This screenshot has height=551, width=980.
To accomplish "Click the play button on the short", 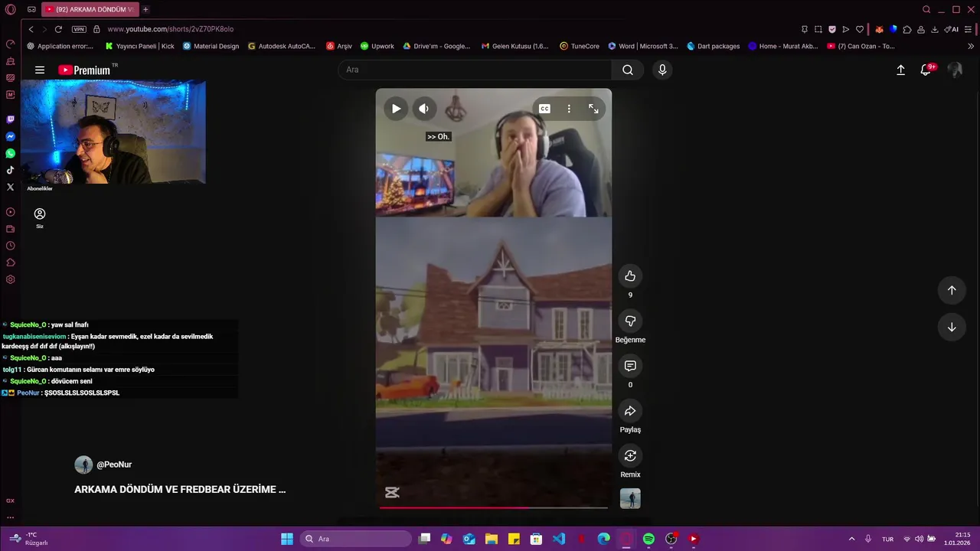I will [x=396, y=109].
